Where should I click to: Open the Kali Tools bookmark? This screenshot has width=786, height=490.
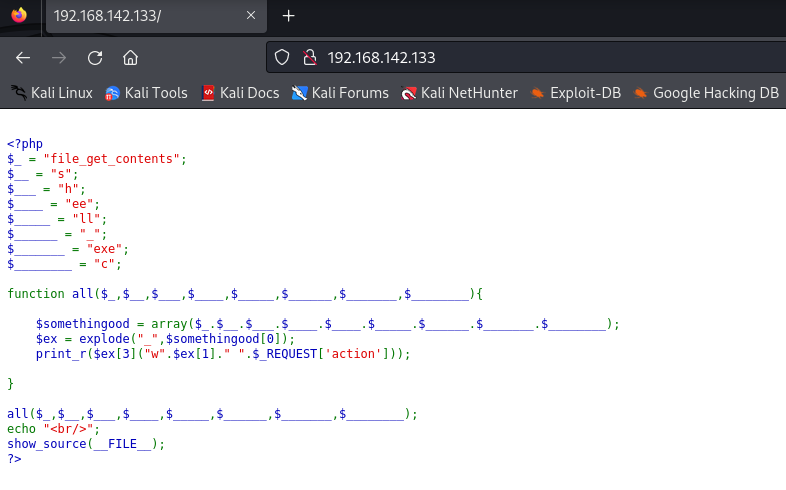[x=146, y=93]
